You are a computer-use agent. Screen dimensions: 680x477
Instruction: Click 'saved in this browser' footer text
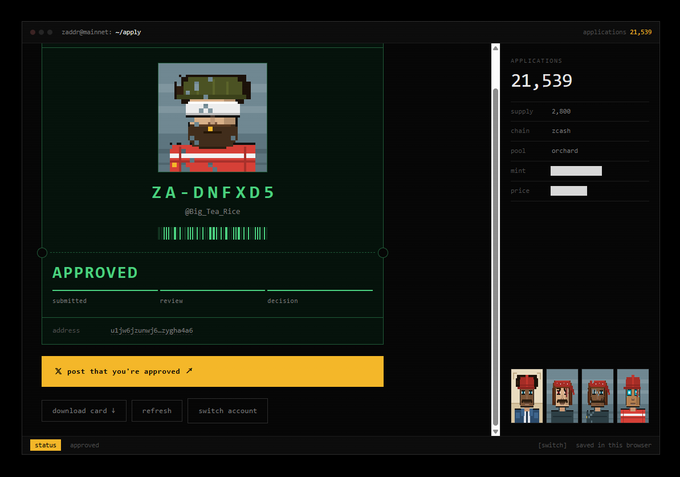pyautogui.click(x=614, y=445)
